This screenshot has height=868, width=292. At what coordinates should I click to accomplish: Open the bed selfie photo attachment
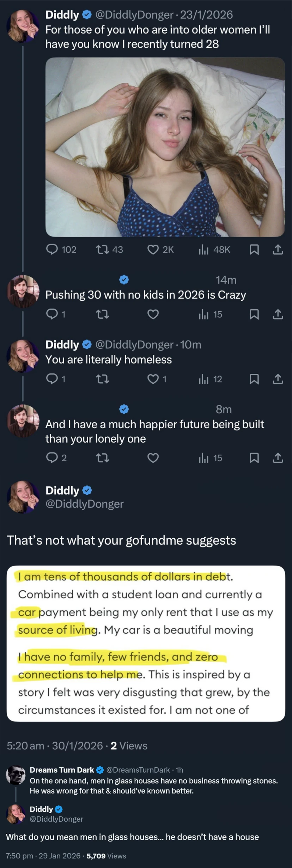[165, 147]
